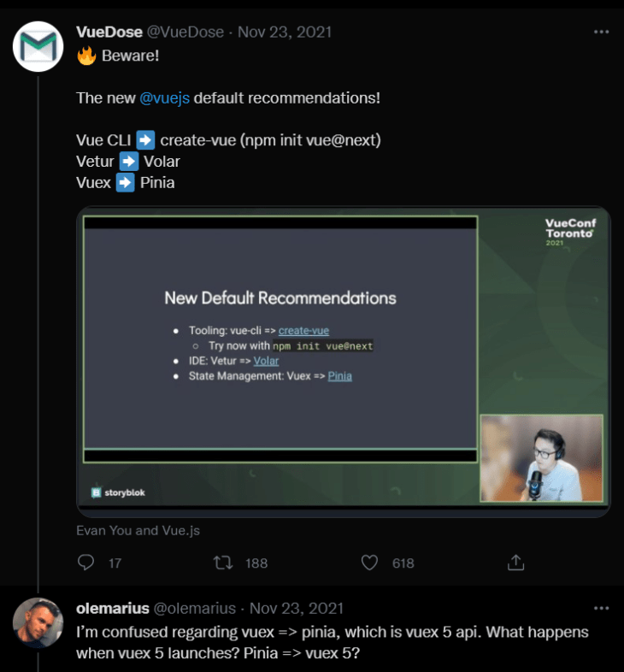Viewport: 624px width, 672px height.
Task: Click the @VueDose handle
Action: point(186,32)
